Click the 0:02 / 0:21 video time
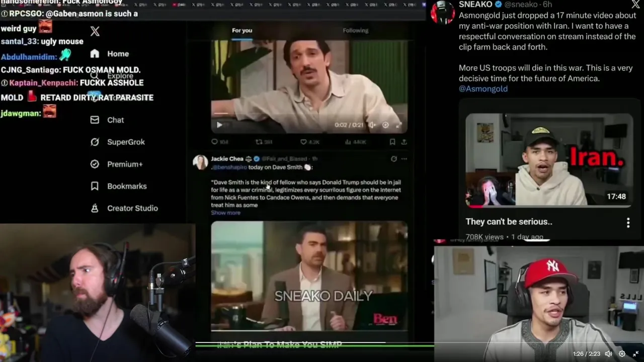 pos(349,125)
